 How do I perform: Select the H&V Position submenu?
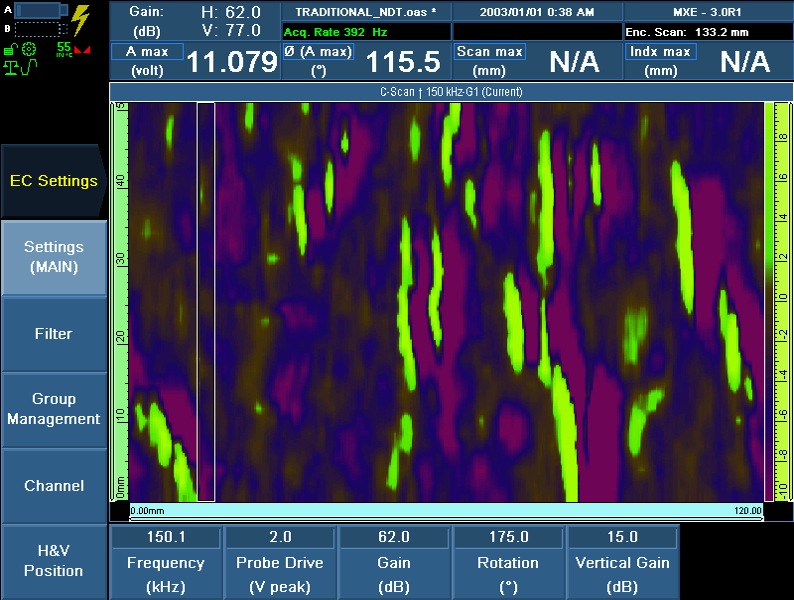[x=53, y=561]
